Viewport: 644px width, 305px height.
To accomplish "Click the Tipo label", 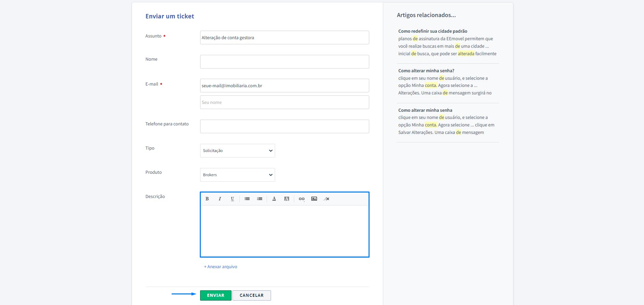I will click(x=150, y=148).
